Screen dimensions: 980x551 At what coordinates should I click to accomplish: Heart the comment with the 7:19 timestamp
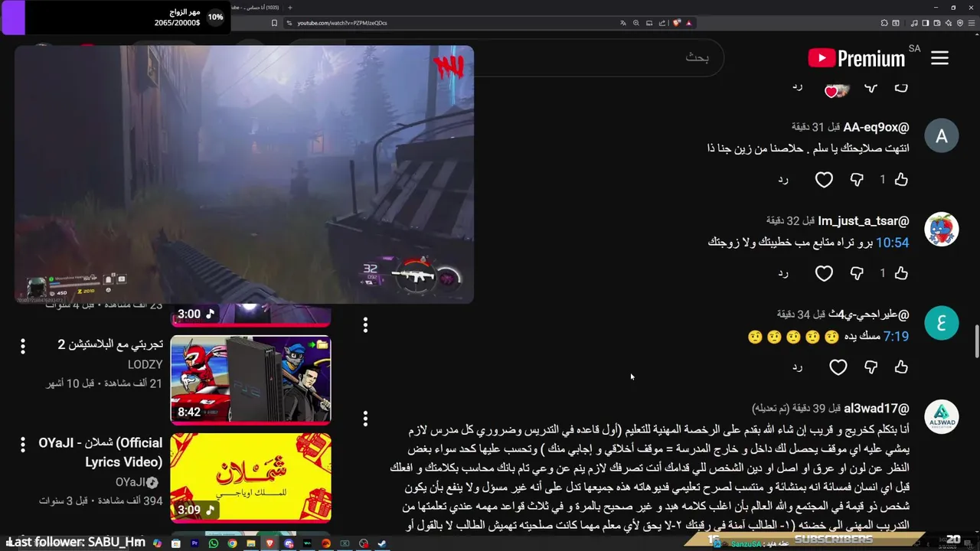pos(838,367)
